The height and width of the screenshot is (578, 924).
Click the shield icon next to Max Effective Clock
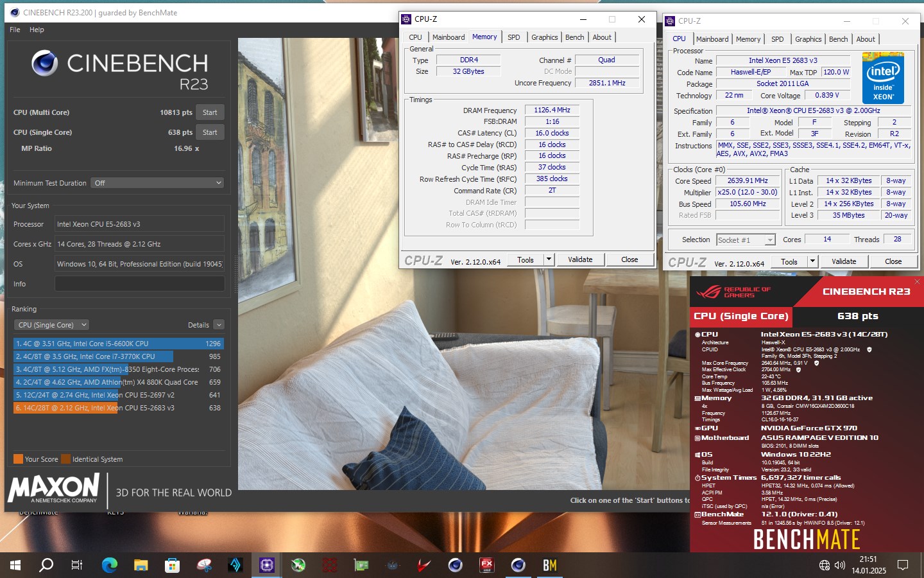[798, 370]
